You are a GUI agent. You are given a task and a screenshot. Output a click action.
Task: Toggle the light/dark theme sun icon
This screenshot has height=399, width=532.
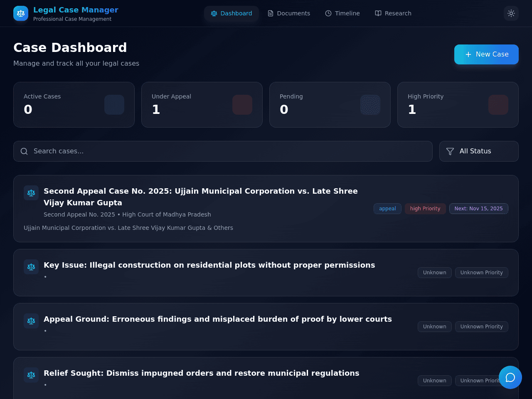point(511,13)
